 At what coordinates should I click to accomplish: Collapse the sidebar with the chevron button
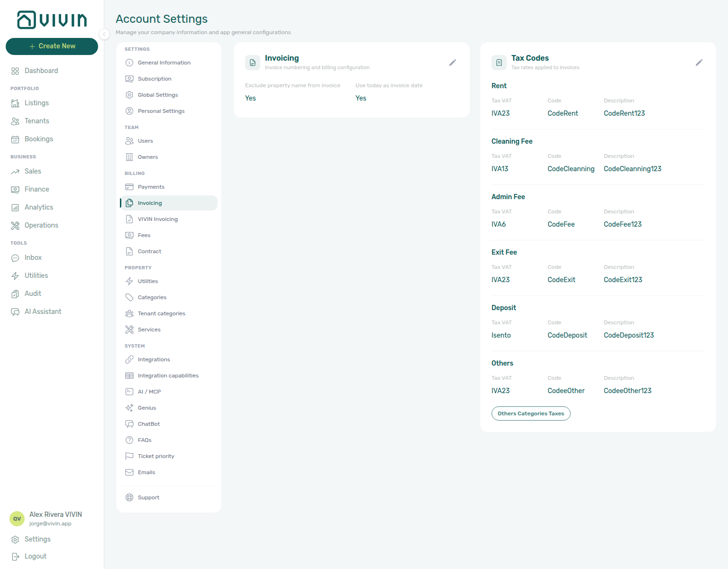(x=104, y=34)
